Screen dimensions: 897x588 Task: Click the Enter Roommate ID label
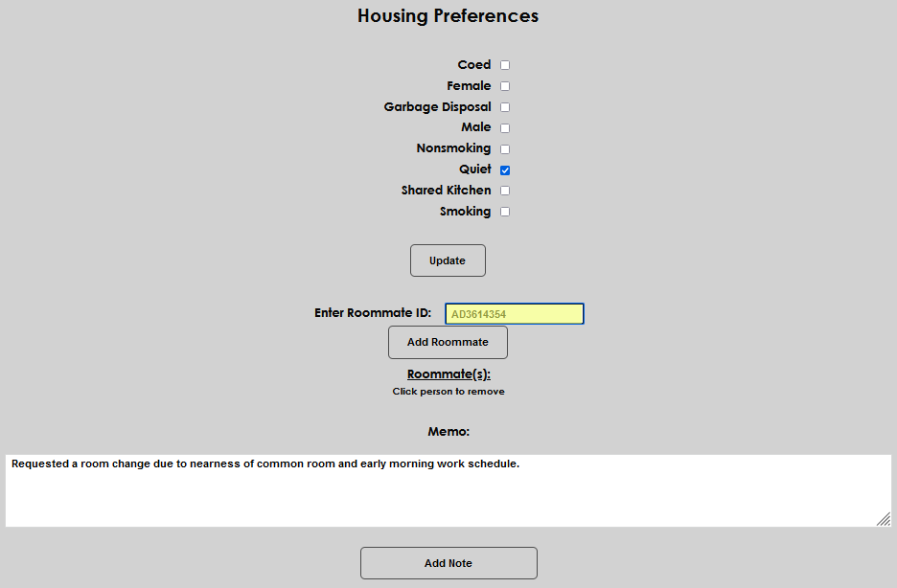pos(375,312)
